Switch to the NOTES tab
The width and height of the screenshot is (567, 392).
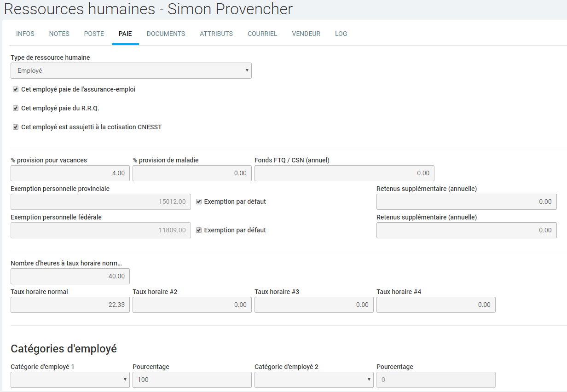coord(59,34)
